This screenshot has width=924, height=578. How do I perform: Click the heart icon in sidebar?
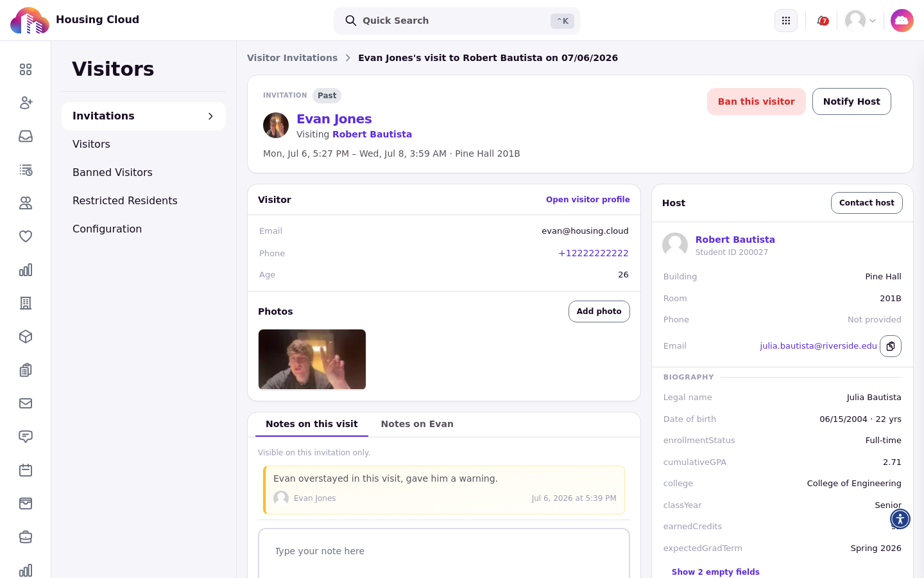tap(26, 236)
